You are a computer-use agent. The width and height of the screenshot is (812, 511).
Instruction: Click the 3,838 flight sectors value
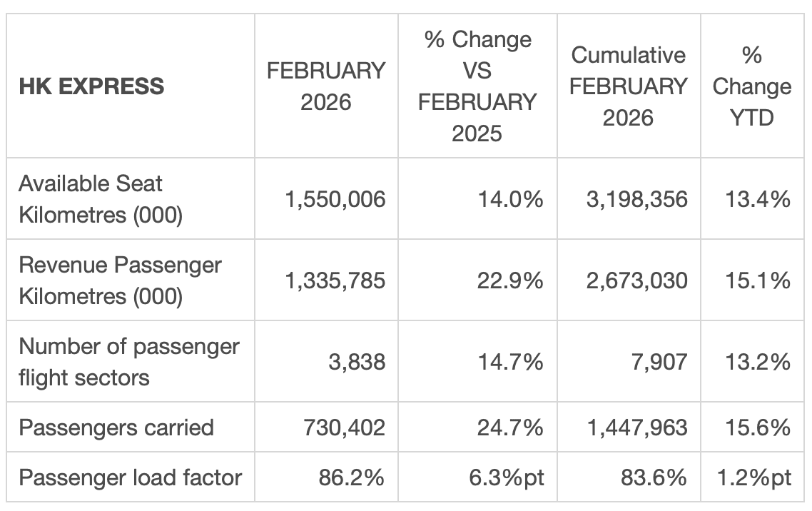(x=357, y=362)
